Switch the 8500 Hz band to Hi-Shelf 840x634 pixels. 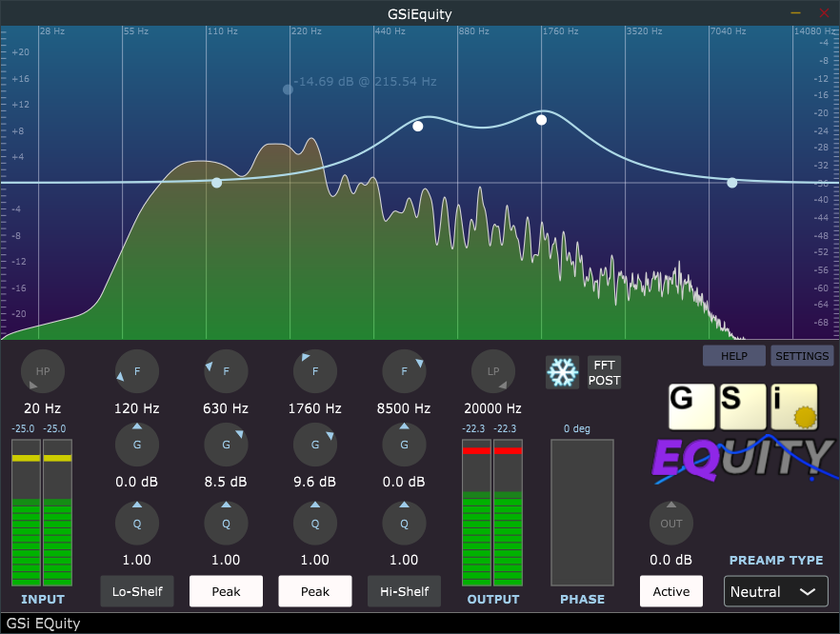pos(404,591)
